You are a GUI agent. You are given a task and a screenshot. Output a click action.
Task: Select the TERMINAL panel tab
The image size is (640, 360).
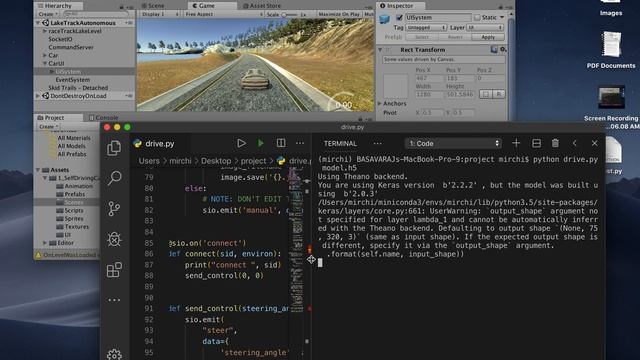pos(340,143)
